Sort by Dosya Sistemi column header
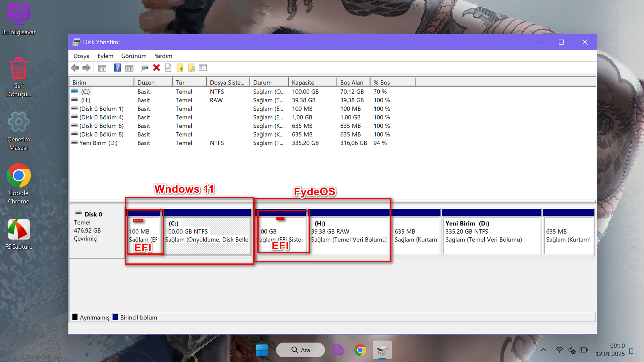The image size is (644, 362). (227, 82)
